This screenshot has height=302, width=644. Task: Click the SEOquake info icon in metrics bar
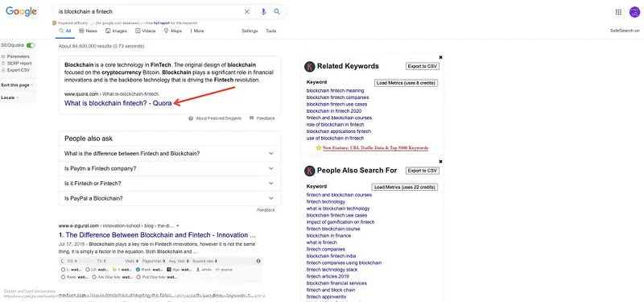pyautogui.click(x=258, y=261)
